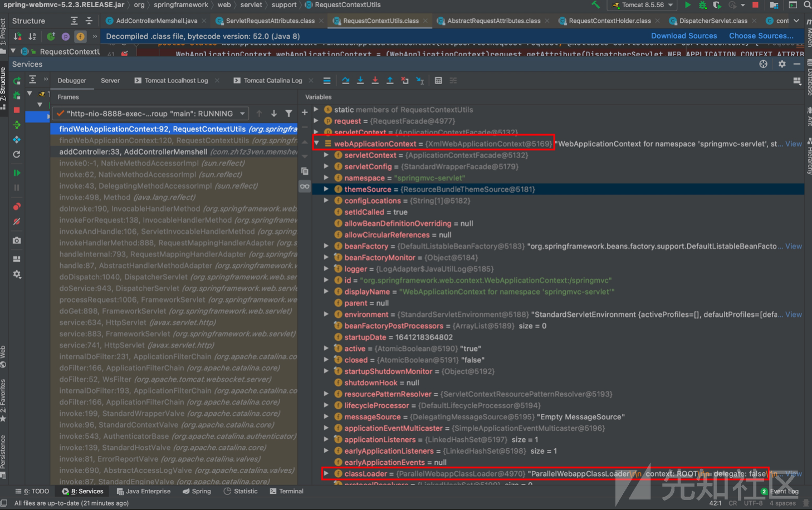The width and height of the screenshot is (812, 510).
Task: Click the Update application refresh icon
Action: [x=17, y=154]
